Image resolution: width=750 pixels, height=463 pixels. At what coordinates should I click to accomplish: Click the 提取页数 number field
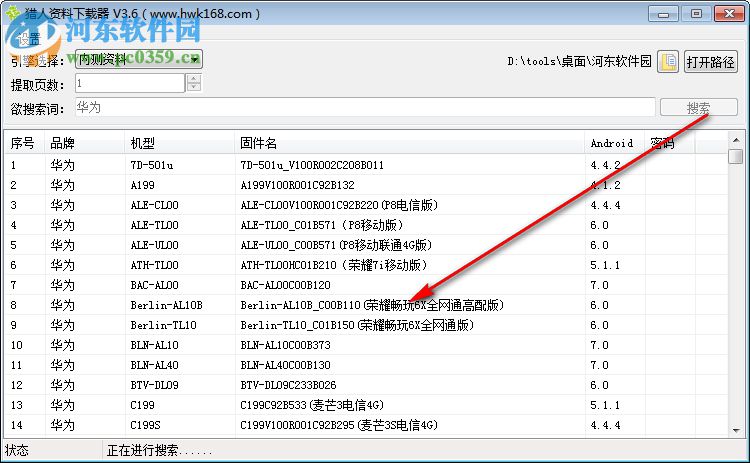point(130,83)
